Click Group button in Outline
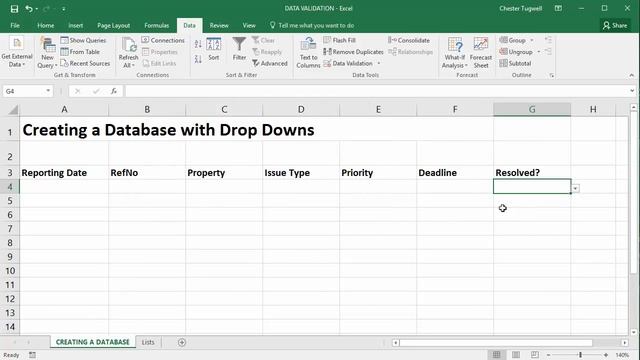Image resolution: width=640 pixels, height=360 pixels. 512,40
